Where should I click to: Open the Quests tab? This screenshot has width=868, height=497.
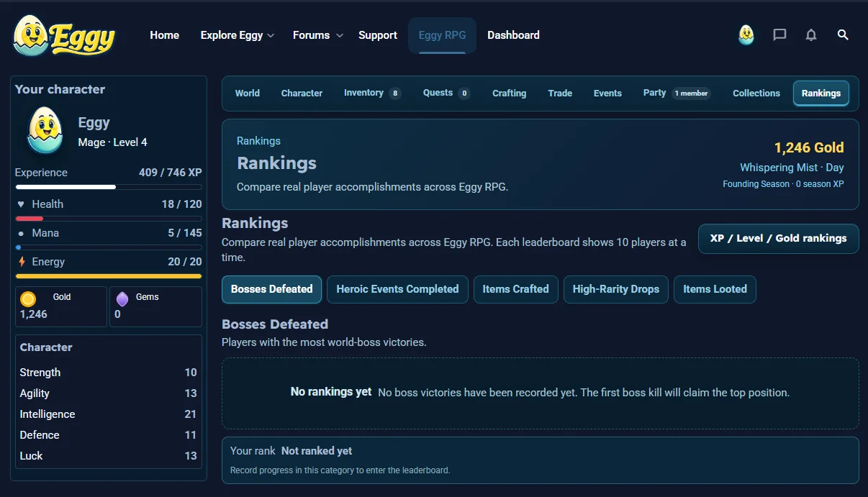coord(446,93)
